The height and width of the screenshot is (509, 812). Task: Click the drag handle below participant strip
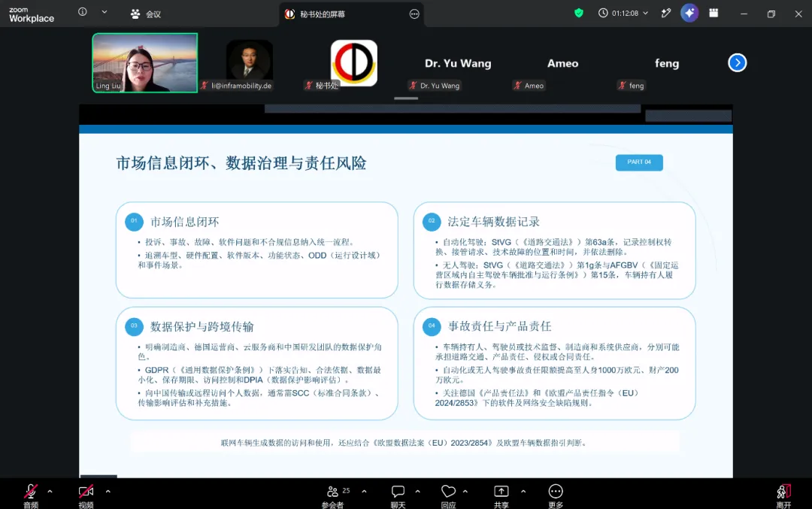point(406,98)
